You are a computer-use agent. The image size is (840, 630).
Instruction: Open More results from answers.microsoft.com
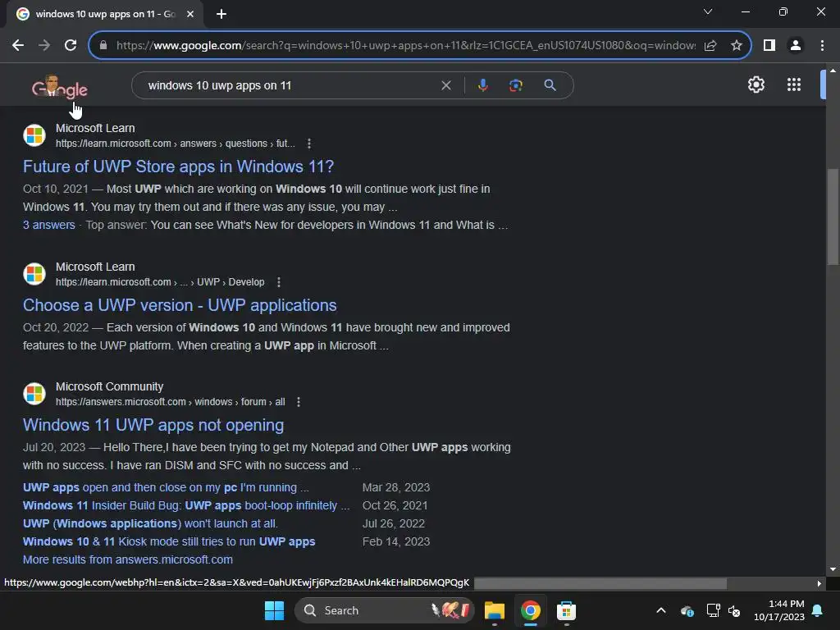click(x=127, y=559)
